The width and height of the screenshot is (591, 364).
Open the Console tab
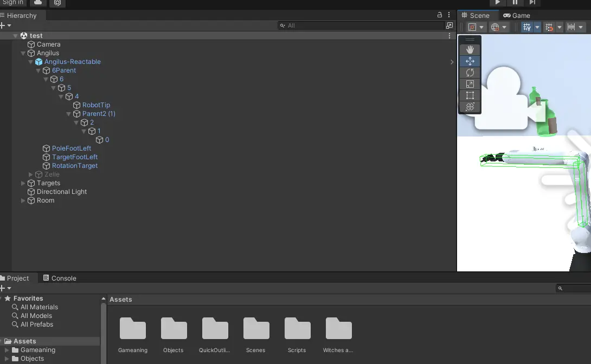coord(60,278)
